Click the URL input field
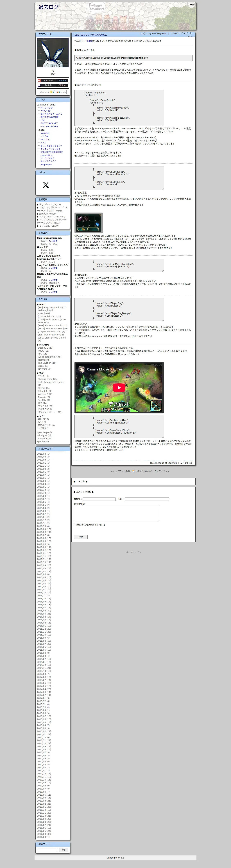231x868 pixels. [147, 499]
